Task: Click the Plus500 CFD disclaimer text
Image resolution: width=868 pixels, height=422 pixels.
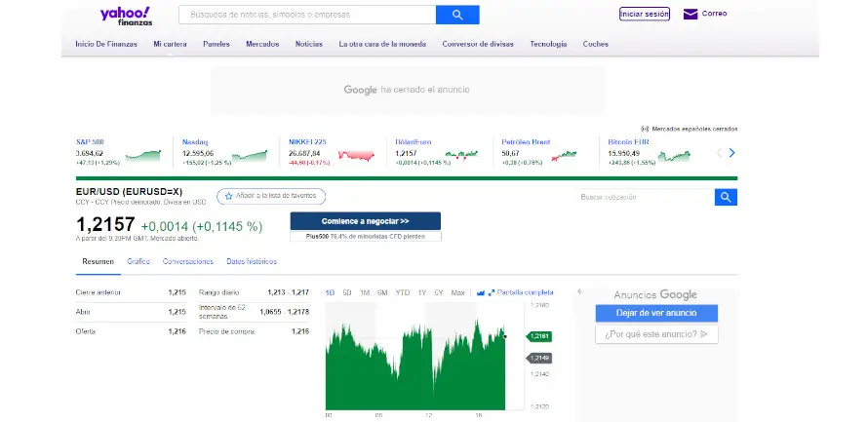Action: click(x=366, y=236)
